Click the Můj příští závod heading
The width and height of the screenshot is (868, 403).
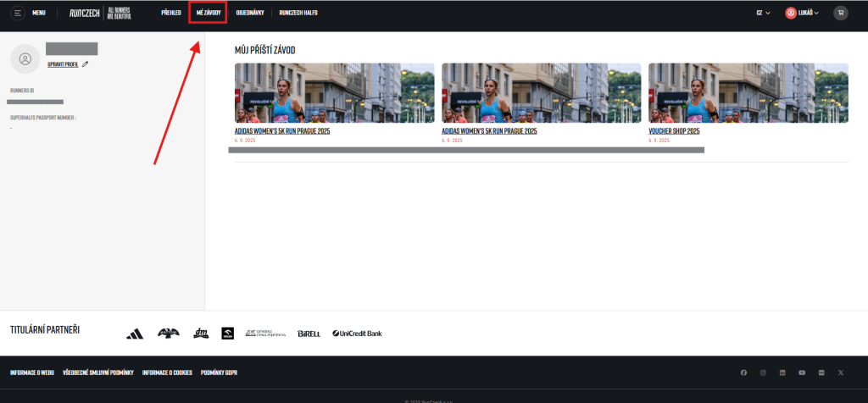click(264, 50)
